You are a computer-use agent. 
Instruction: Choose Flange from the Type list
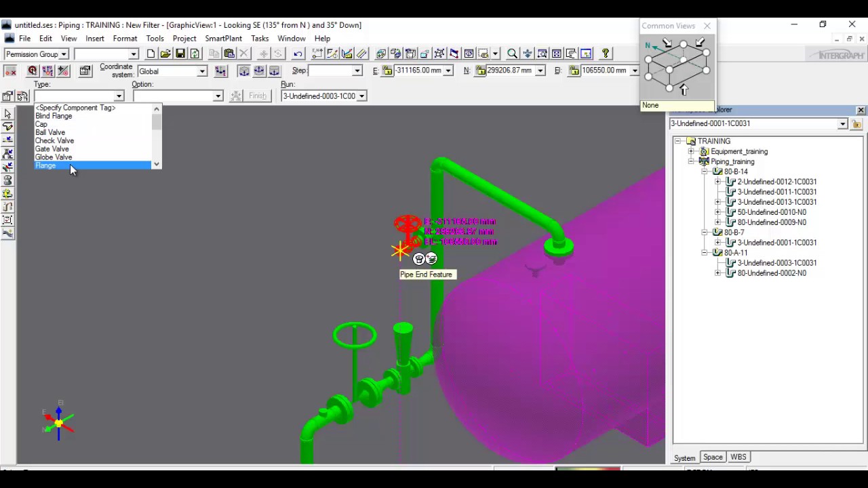93,165
